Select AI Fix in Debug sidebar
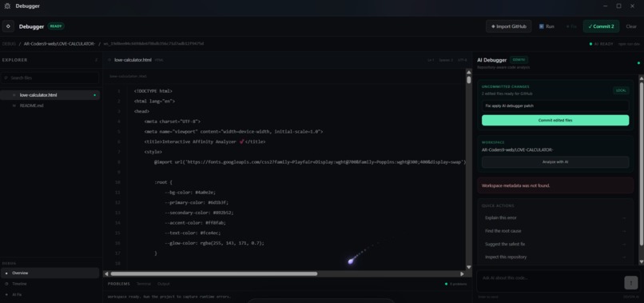Screen dimensions: 644x303 click(50, 294)
